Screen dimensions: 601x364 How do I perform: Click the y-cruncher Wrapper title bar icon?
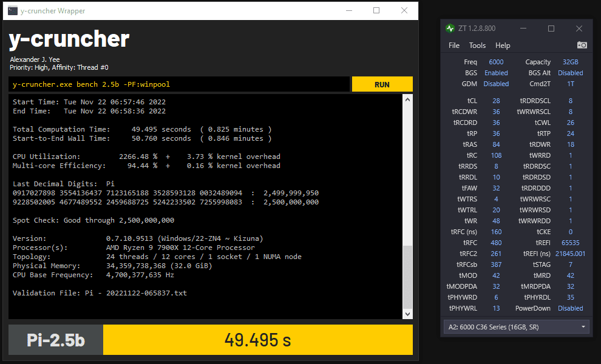pyautogui.click(x=13, y=11)
